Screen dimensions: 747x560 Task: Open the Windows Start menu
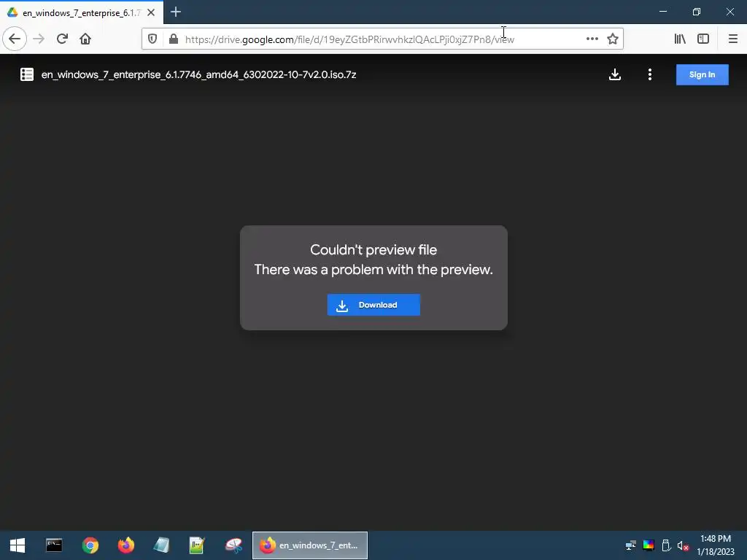[x=18, y=545]
